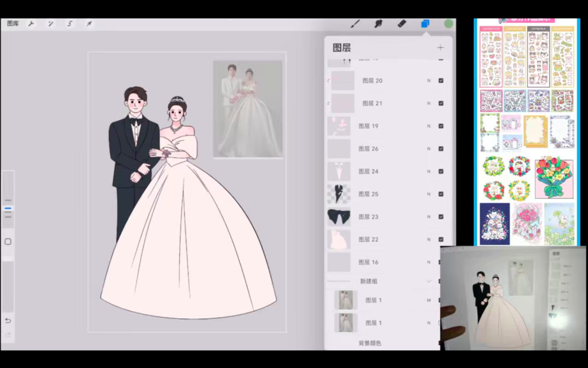Open blend mode N for 图层 26

click(x=428, y=148)
